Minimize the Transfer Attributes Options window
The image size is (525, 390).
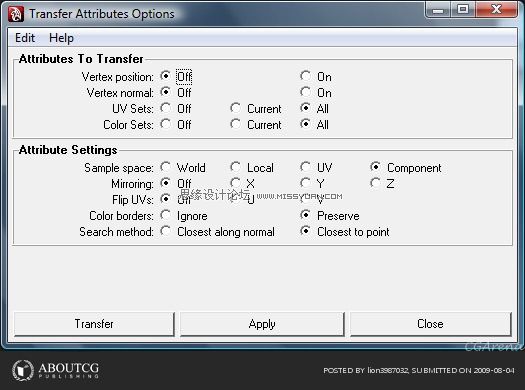click(438, 9)
